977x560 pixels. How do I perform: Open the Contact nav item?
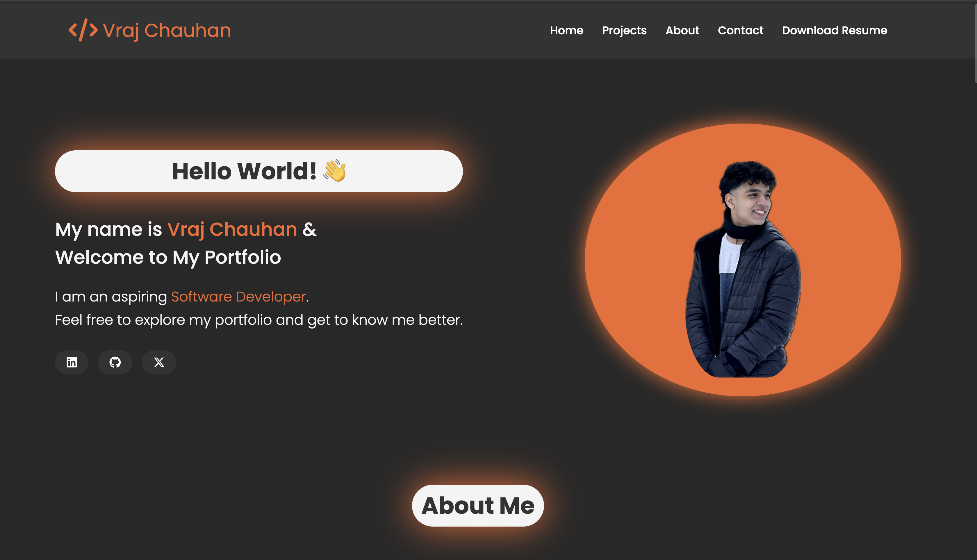[x=740, y=31]
